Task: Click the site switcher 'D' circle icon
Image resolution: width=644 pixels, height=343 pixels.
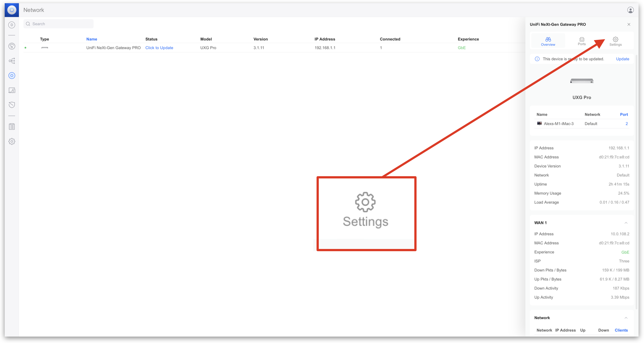Action: 12,25
